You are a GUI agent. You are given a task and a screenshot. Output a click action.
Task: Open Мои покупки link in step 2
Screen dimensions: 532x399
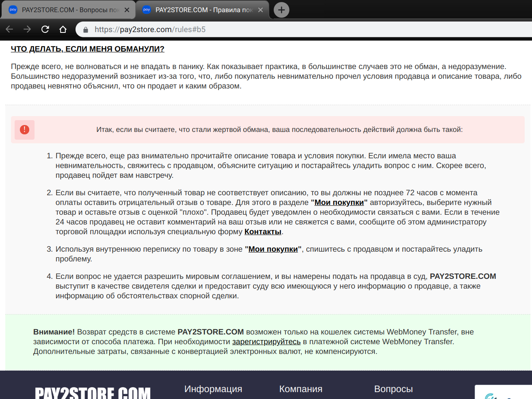(339, 203)
